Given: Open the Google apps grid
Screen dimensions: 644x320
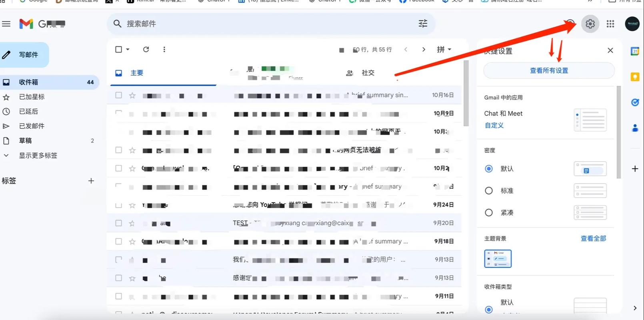Looking at the screenshot, I should 610,24.
